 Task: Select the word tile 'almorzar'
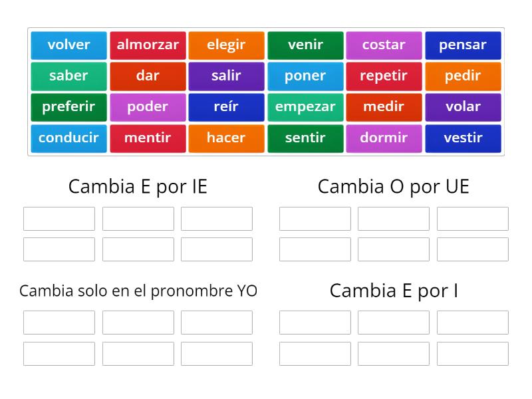coord(148,45)
